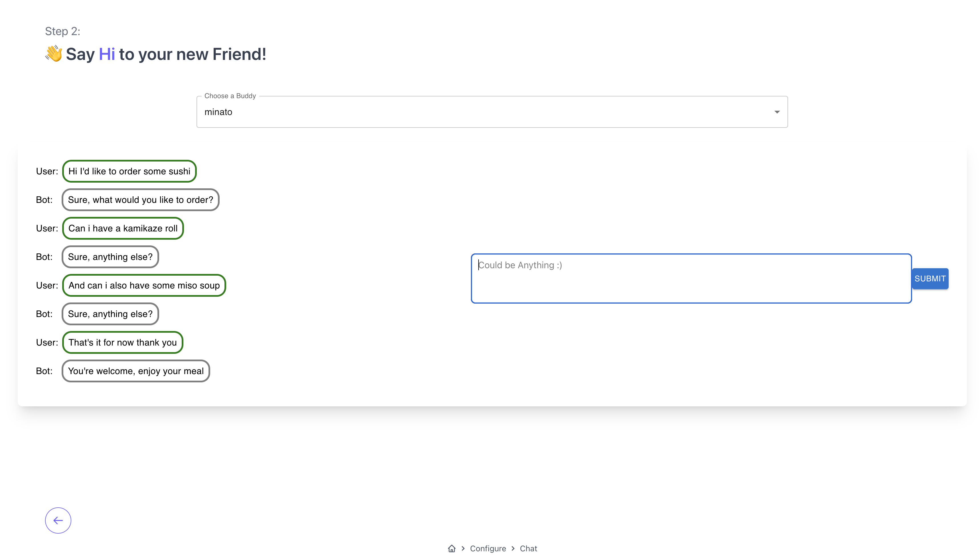Select the 'Can i have a kamikaze roll' bubble
This screenshot has height=557, width=980.
[x=123, y=228]
